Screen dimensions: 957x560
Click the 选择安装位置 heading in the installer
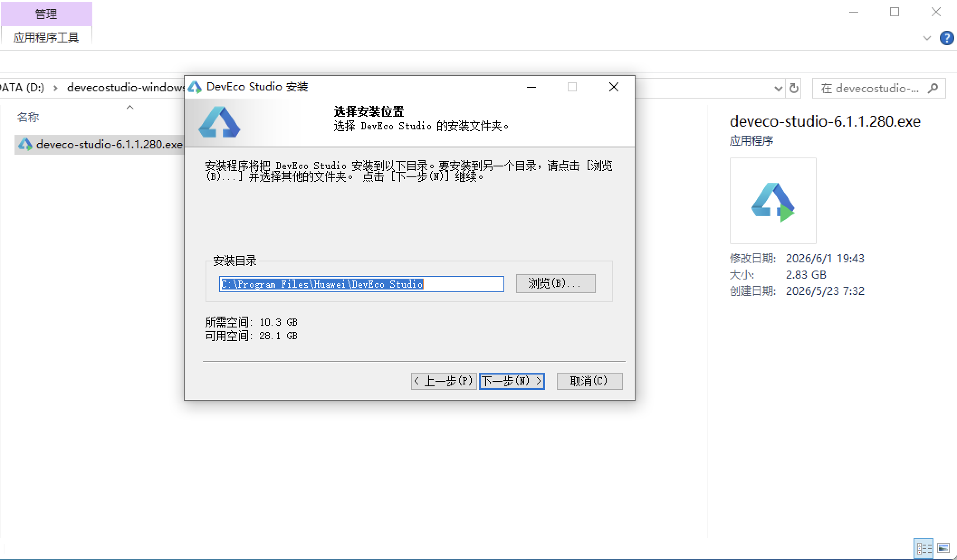point(368,111)
